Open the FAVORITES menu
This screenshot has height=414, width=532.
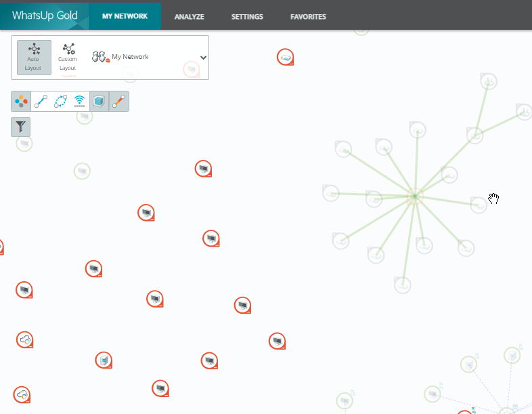tap(308, 17)
